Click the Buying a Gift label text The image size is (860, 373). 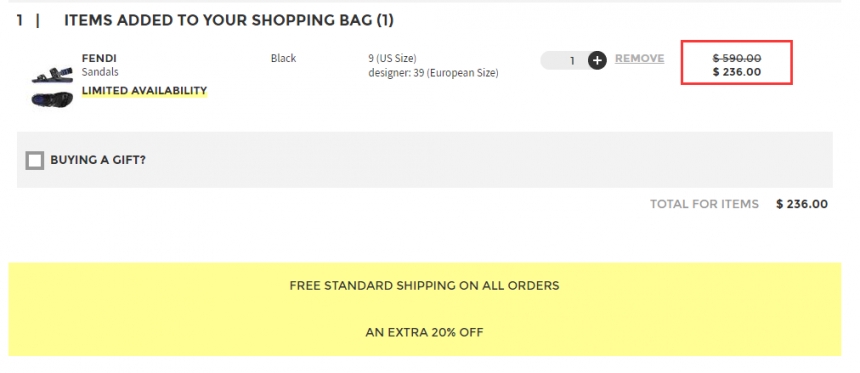[98, 160]
